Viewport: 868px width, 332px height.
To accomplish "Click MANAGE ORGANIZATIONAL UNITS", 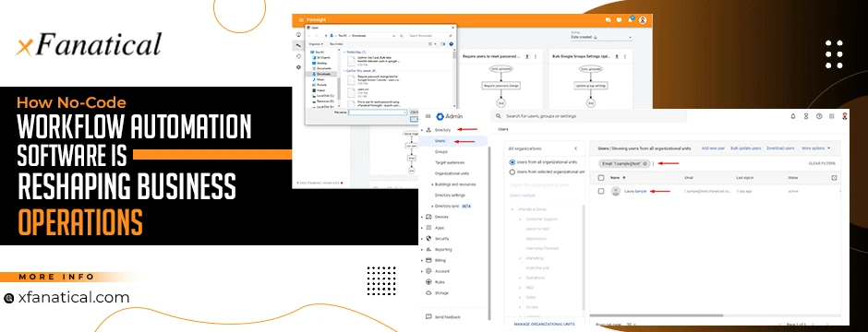I will click(x=544, y=324).
